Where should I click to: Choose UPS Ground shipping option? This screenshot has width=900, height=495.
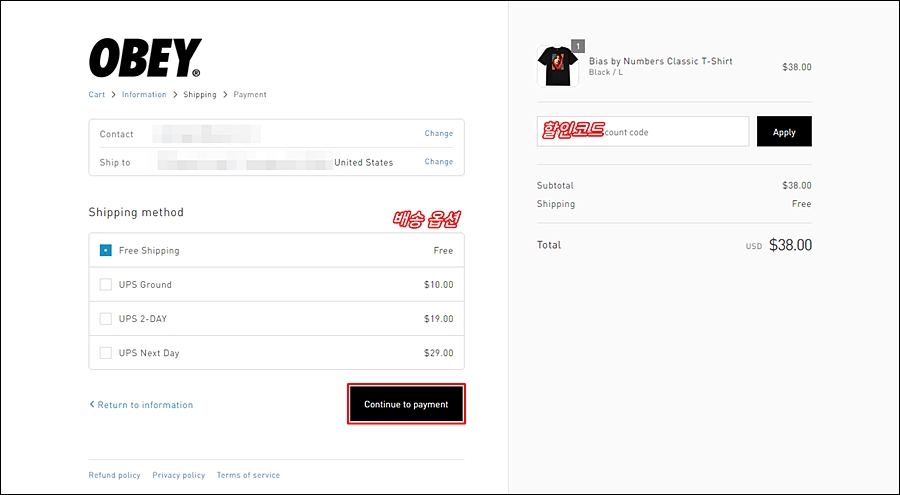[106, 284]
